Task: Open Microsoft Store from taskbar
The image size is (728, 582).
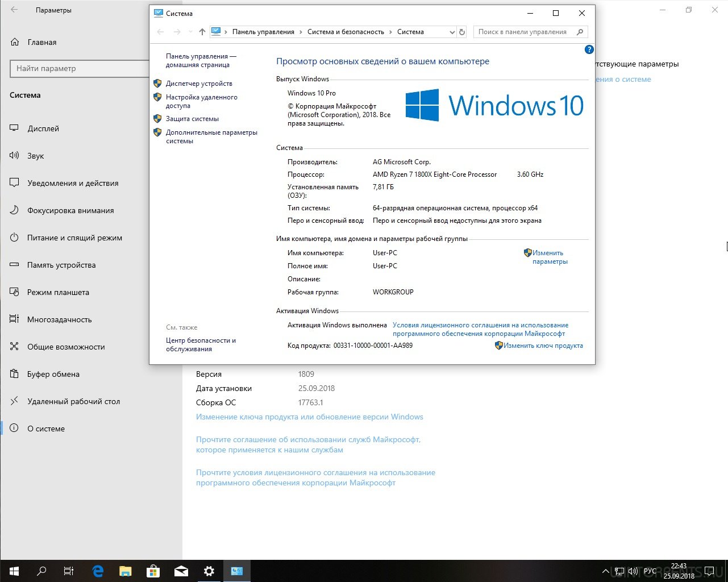Action: point(153,571)
